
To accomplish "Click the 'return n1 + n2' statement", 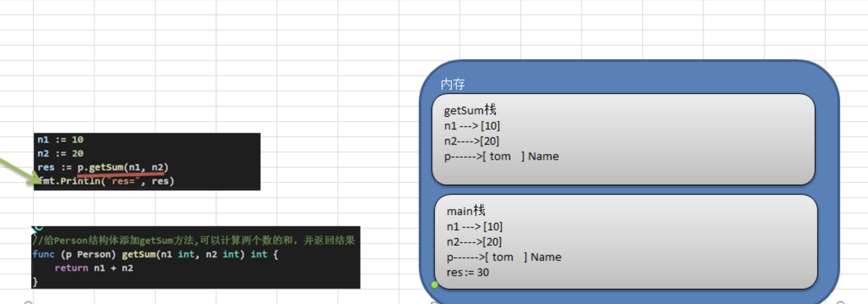I will [93, 268].
